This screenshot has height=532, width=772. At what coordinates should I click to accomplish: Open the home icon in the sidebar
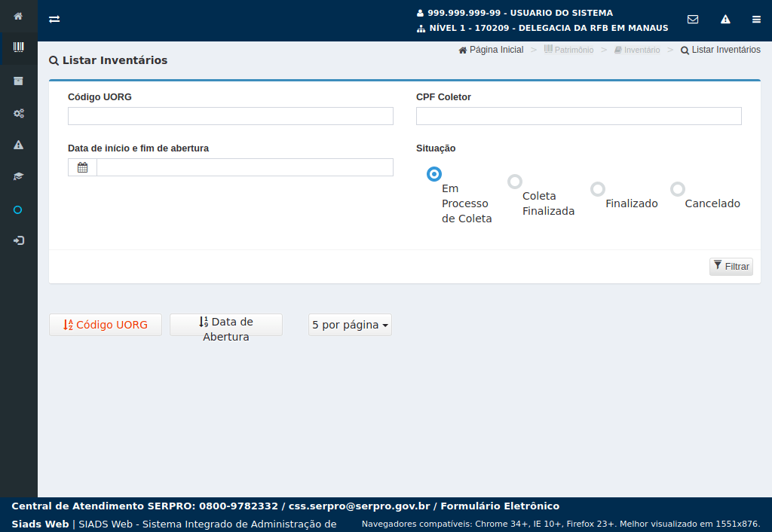click(x=18, y=17)
